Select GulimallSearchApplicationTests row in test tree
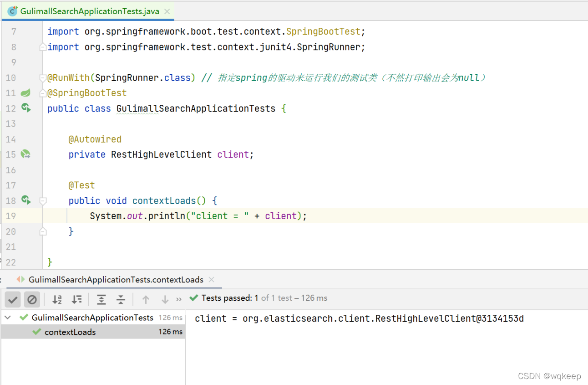Viewport: 588px width, 385px height. click(93, 318)
